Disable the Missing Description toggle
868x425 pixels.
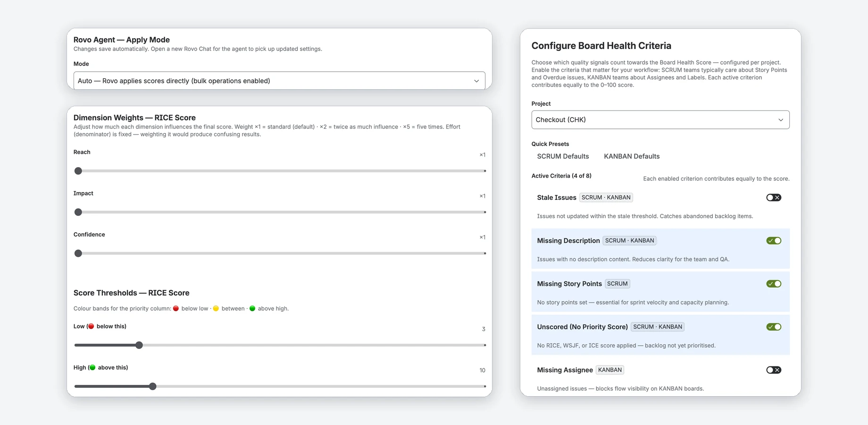tap(774, 241)
